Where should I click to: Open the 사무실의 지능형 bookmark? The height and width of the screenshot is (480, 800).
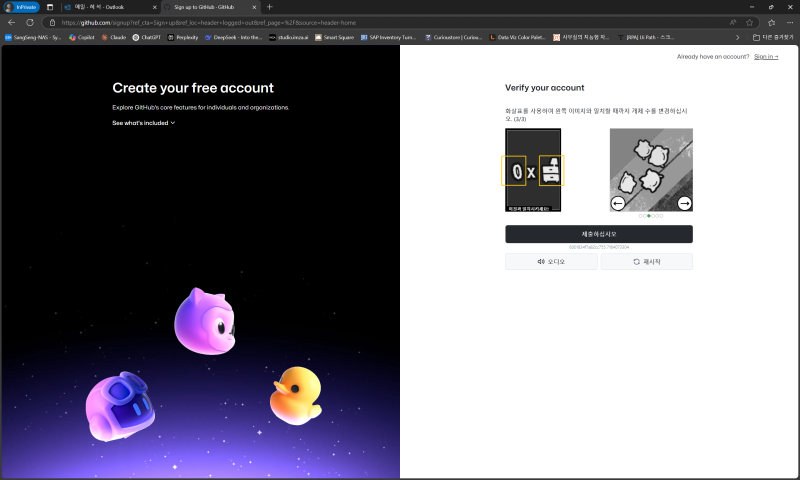pyautogui.click(x=581, y=37)
